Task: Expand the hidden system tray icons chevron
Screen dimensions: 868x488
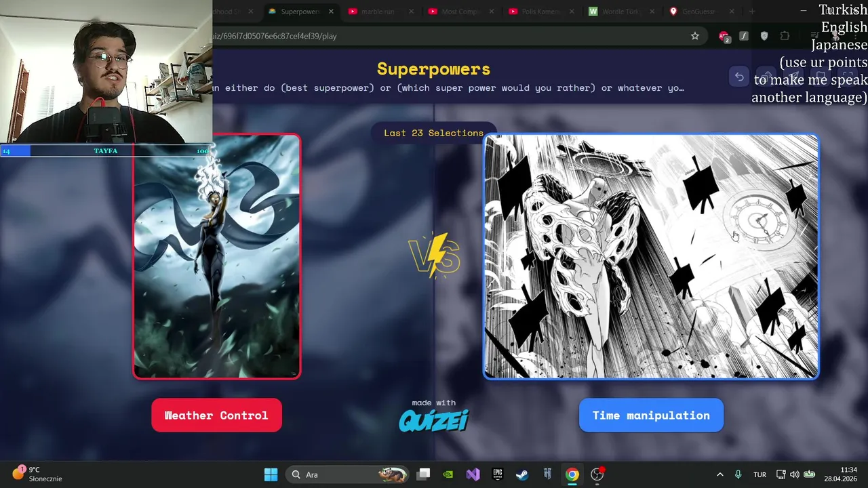Action: pos(719,474)
